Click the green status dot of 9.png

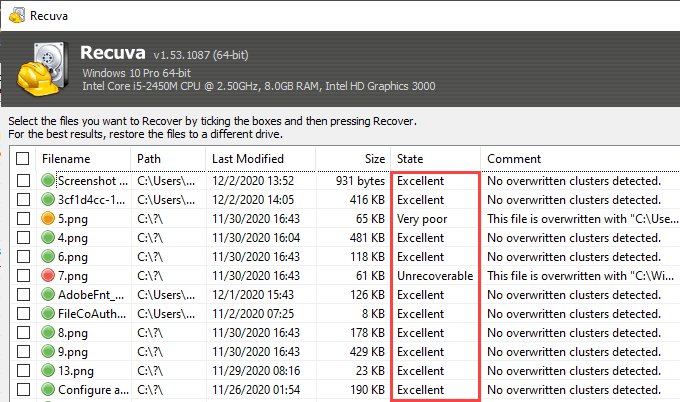pos(48,351)
